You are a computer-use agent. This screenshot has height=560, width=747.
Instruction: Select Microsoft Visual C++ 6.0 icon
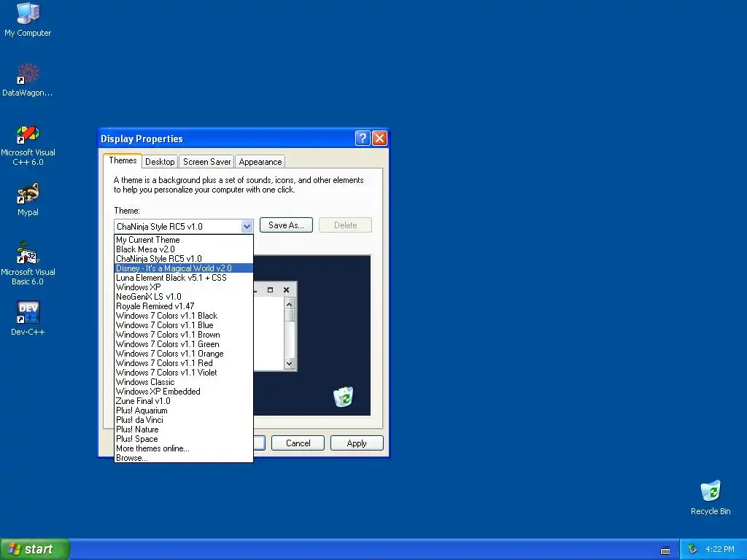click(28, 145)
